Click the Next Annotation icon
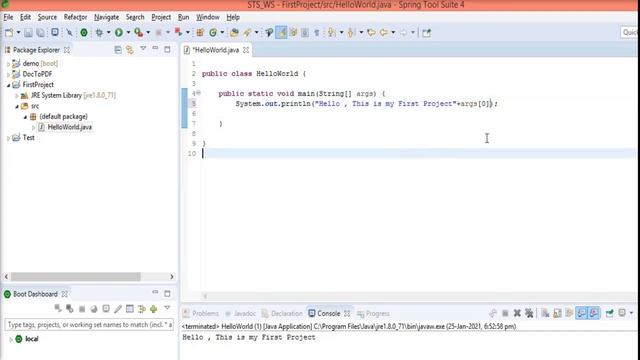 [x=332, y=33]
